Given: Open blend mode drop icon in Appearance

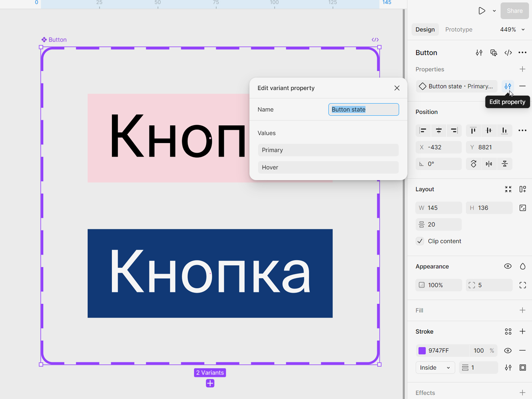Looking at the screenshot, I should 523,266.
